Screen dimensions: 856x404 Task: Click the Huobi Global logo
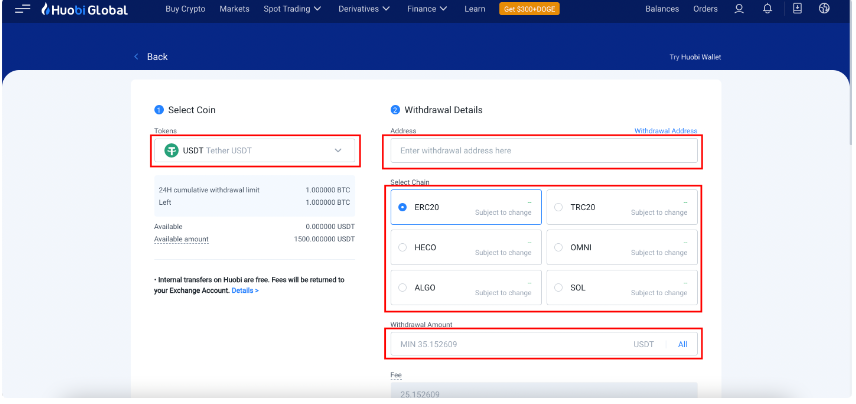(x=85, y=9)
